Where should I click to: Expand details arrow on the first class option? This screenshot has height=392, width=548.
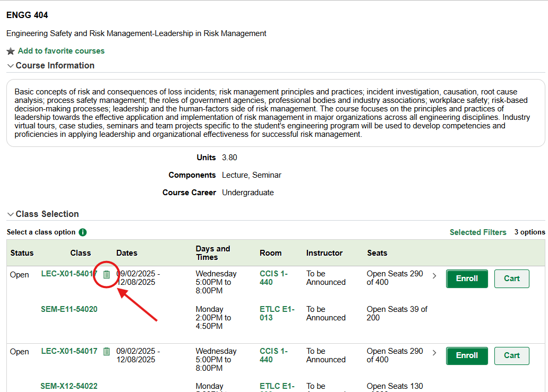tap(434, 276)
